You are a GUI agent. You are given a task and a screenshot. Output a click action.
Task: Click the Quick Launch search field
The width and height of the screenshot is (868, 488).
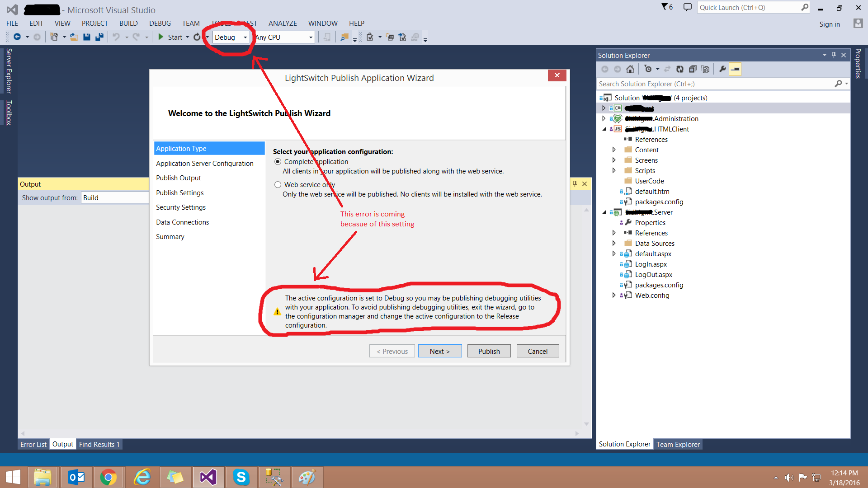click(750, 7)
